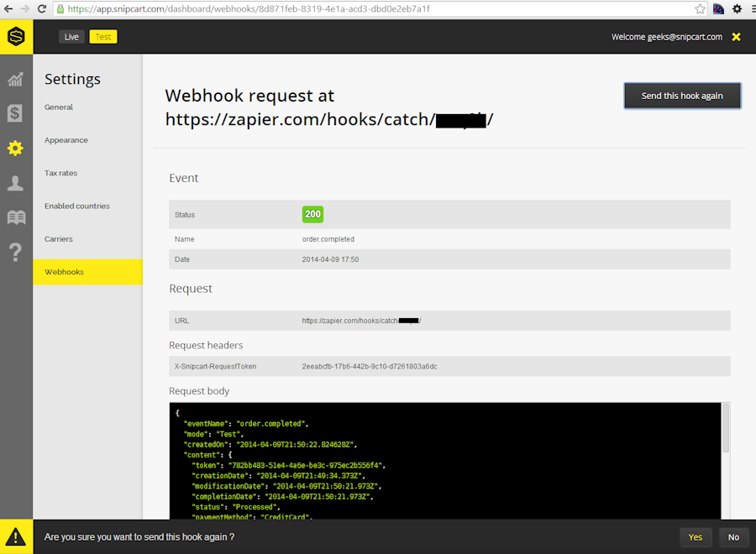Open the orders dollar sidebar icon
This screenshot has height=554, width=756.
click(15, 113)
